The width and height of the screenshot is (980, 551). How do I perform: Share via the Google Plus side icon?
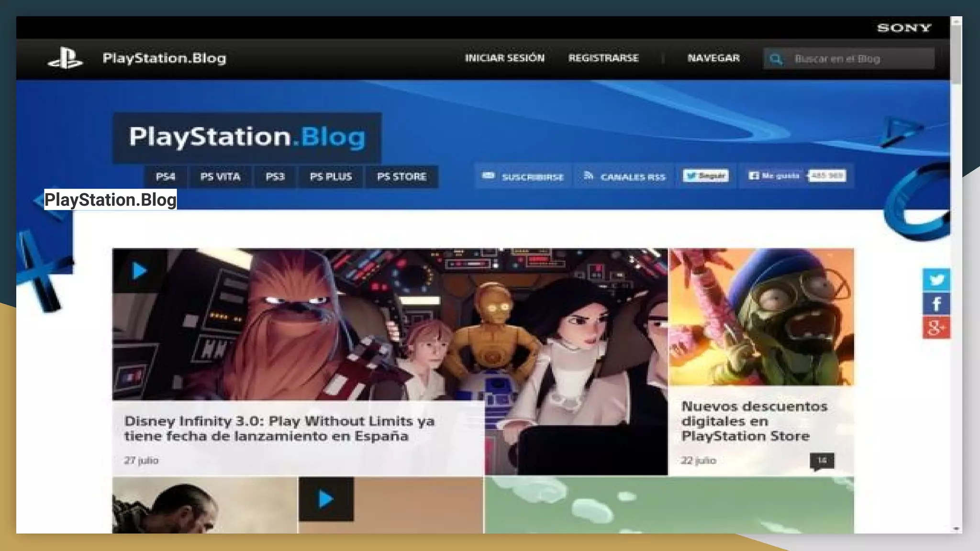(x=936, y=328)
